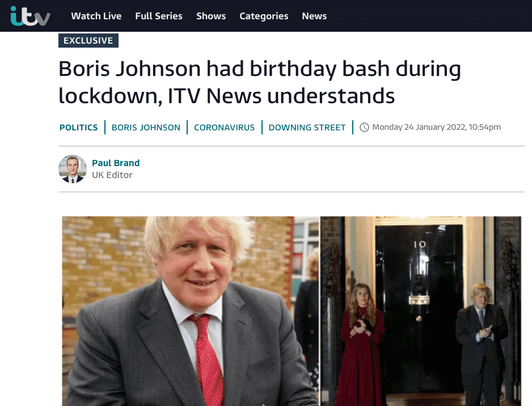Open the Number 10 door photo
Viewport: 532px width, 406px height.
point(421,311)
